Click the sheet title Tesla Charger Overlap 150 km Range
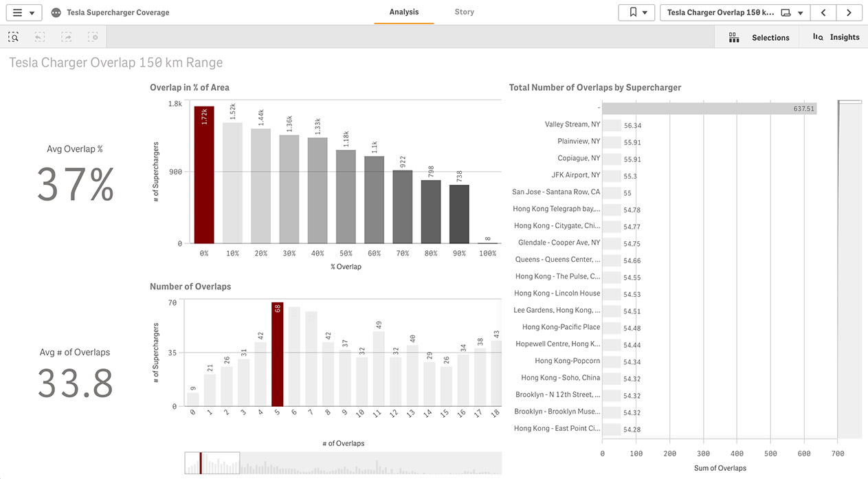868x479 pixels. (x=116, y=63)
